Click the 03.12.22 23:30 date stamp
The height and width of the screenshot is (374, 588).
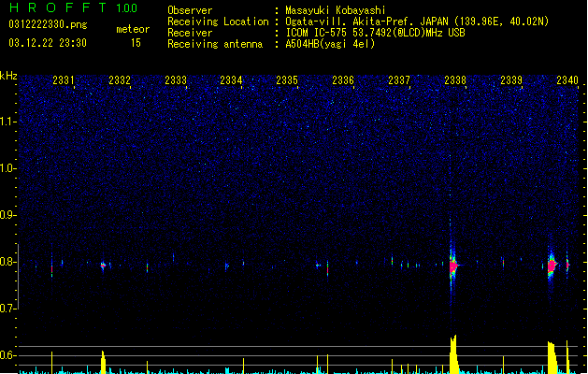pos(48,43)
